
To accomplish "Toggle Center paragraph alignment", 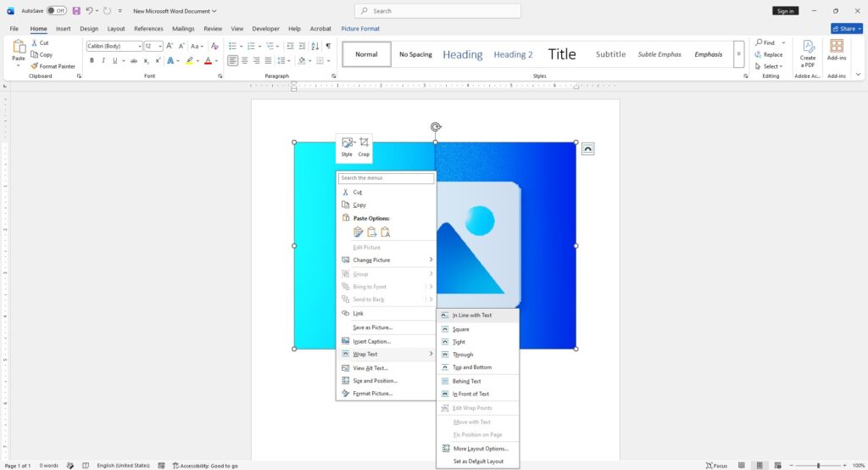I will [245, 60].
